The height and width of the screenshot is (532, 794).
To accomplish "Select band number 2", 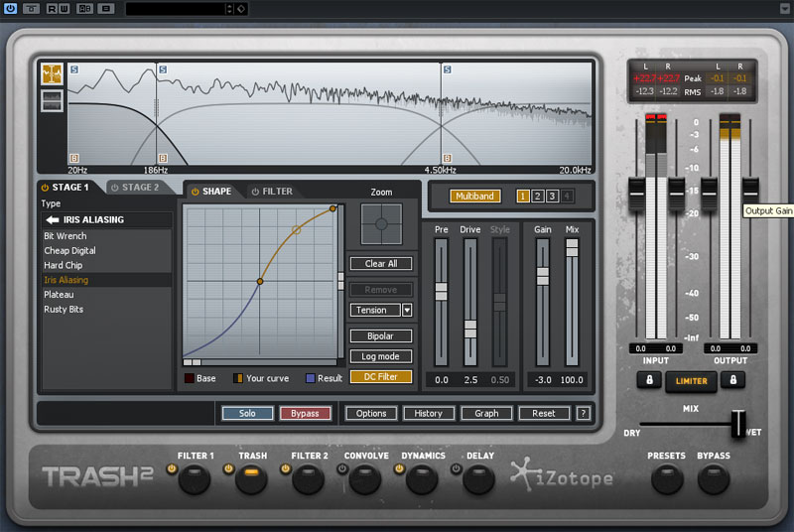I will pos(538,196).
